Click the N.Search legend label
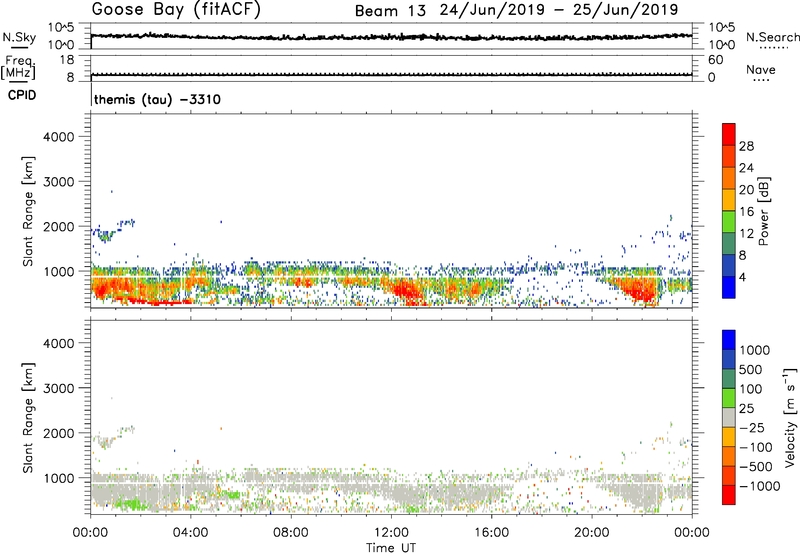This screenshot has height=554, width=800. [x=772, y=37]
